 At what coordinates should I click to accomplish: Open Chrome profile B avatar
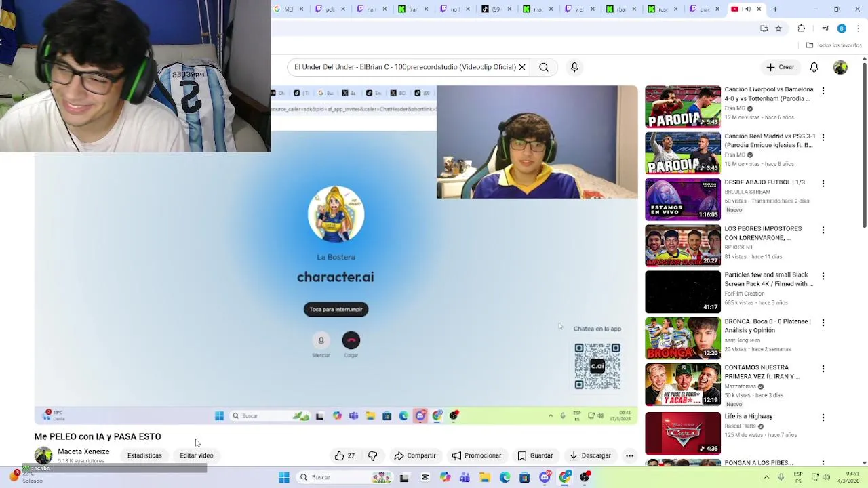point(842,28)
